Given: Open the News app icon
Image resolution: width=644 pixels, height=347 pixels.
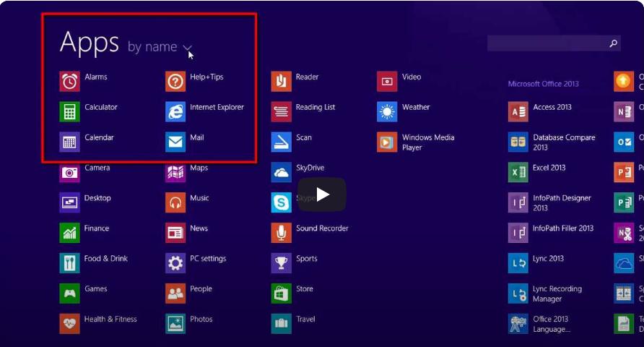Looking at the screenshot, I should [x=175, y=233].
